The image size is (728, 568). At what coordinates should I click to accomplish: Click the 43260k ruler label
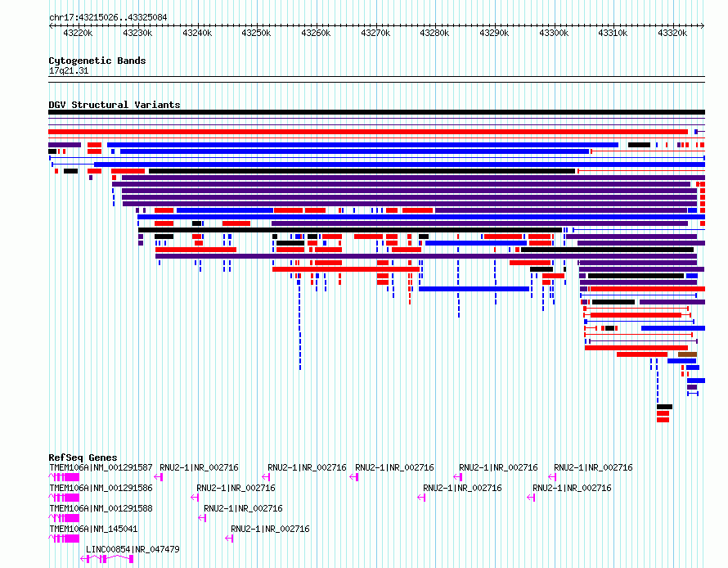[316, 33]
